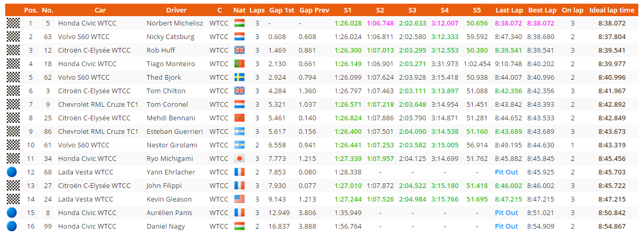Click the Last Lap column header
The height and width of the screenshot is (238, 644).
509,10
